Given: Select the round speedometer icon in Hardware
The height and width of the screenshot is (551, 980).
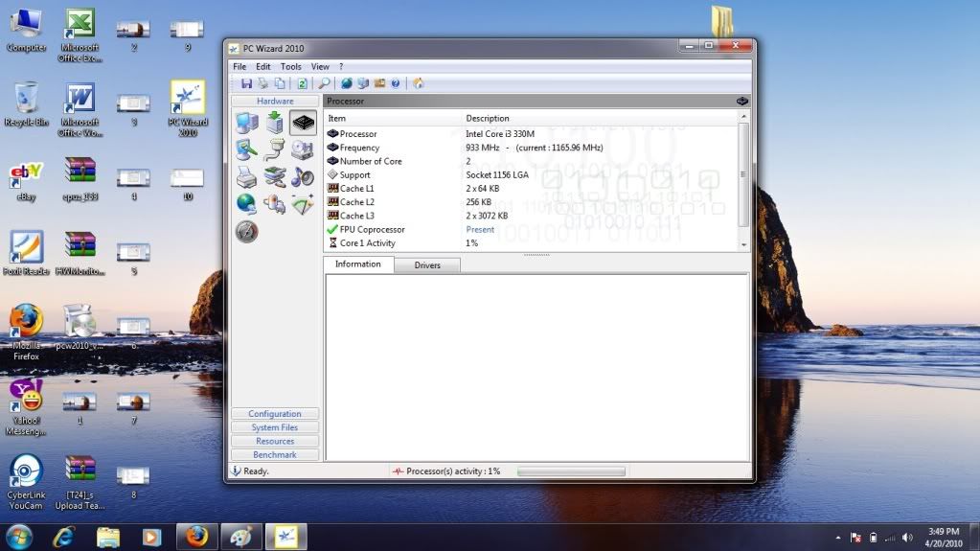Looking at the screenshot, I should click(247, 231).
